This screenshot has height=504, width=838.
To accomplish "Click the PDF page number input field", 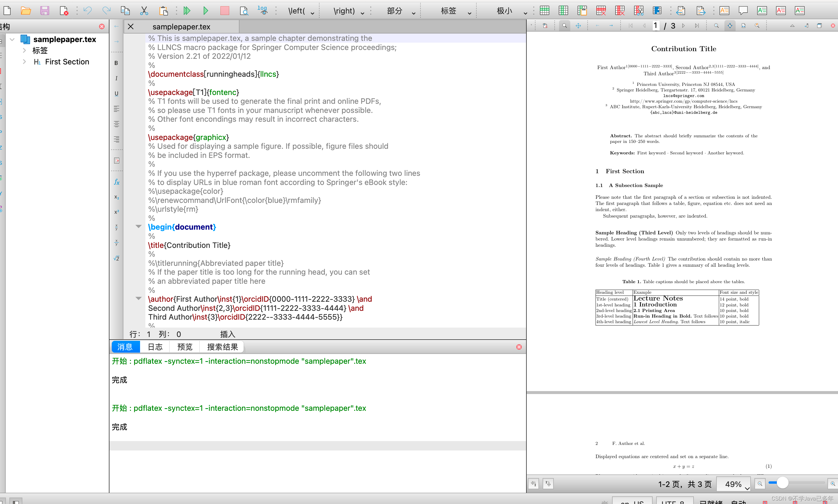I will pos(656,26).
